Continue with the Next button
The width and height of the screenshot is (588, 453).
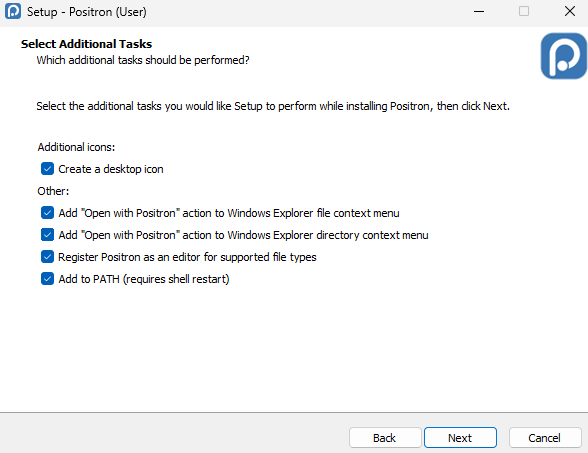(x=460, y=438)
